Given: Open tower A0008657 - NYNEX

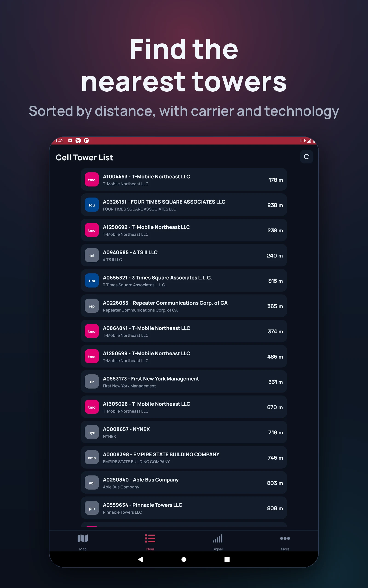Looking at the screenshot, I should pos(184,432).
